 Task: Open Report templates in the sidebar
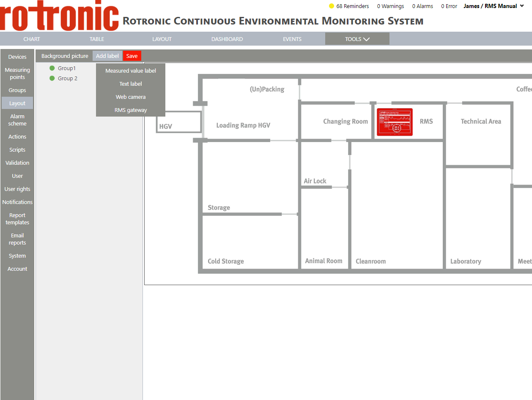coord(17,219)
